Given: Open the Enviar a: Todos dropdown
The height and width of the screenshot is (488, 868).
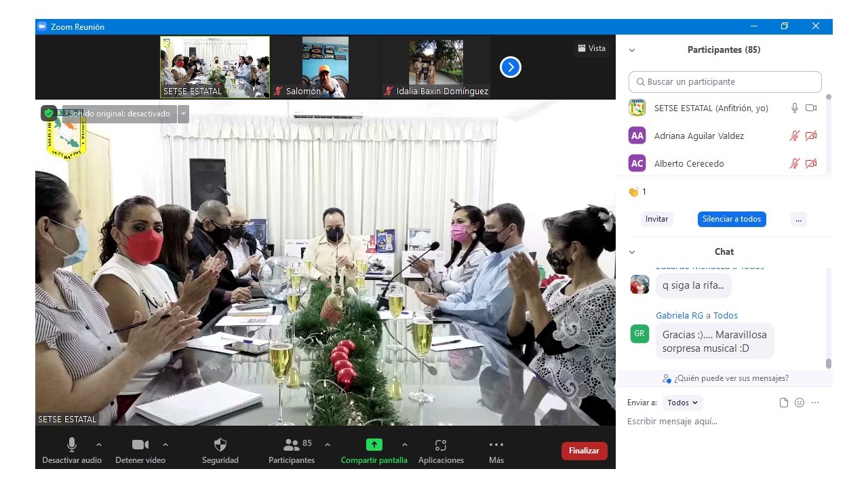Looking at the screenshot, I should click(683, 403).
